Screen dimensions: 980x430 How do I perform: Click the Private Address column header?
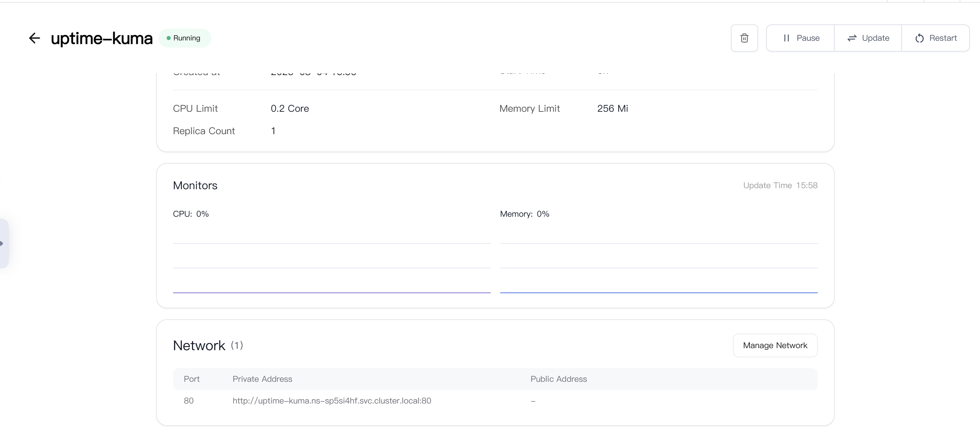[x=262, y=379]
